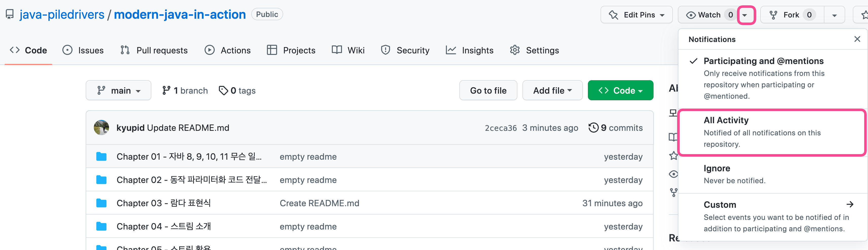Viewport: 868px width, 250px height.
Task: Open the Chapter 01 folder
Action: (189, 156)
